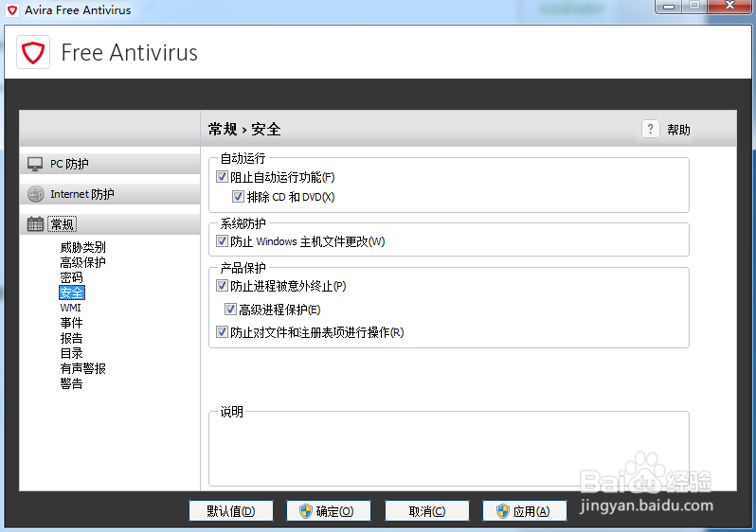Image resolution: width=756 pixels, height=532 pixels.
Task: Click the Avira shield logo in header
Action: click(x=33, y=52)
